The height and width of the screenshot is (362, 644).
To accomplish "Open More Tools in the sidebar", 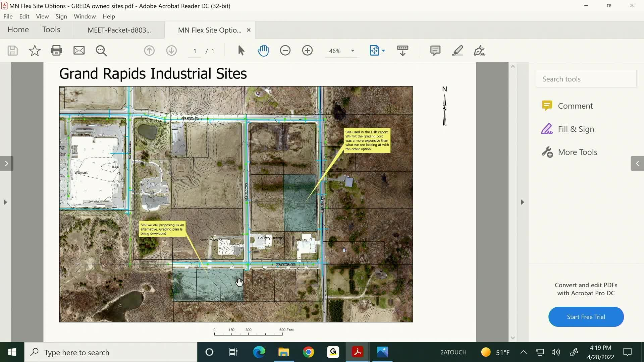I will pyautogui.click(x=578, y=152).
